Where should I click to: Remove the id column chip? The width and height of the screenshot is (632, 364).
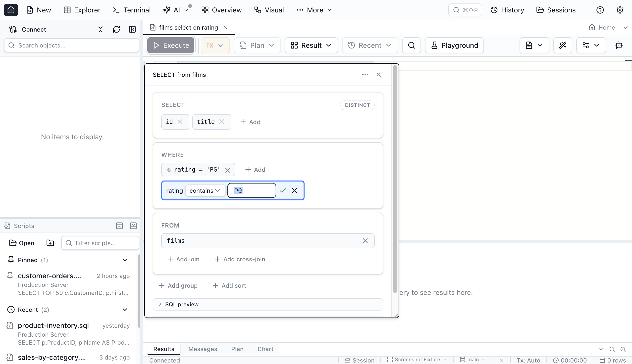(x=180, y=122)
